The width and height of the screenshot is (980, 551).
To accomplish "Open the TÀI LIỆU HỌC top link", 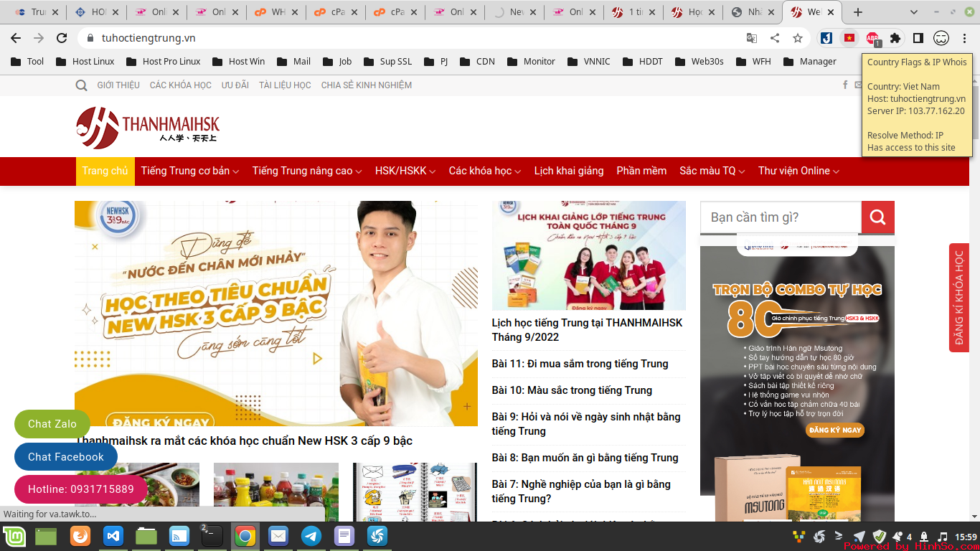I will (285, 85).
